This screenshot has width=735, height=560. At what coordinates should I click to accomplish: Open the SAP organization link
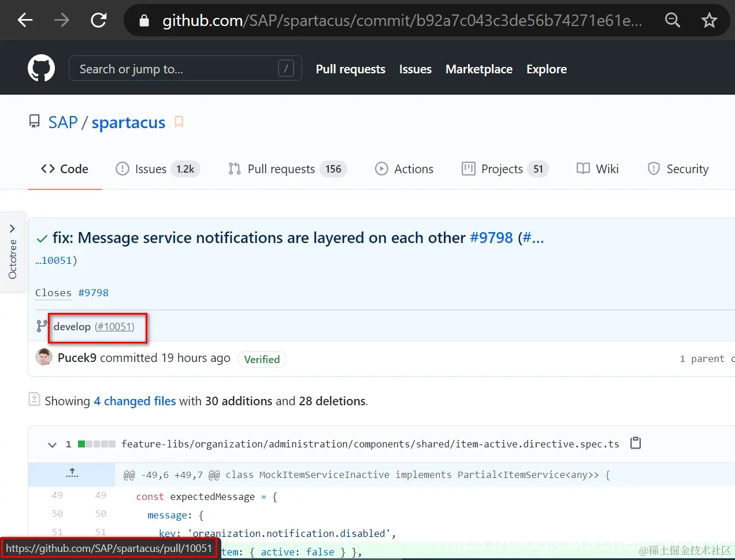point(62,122)
